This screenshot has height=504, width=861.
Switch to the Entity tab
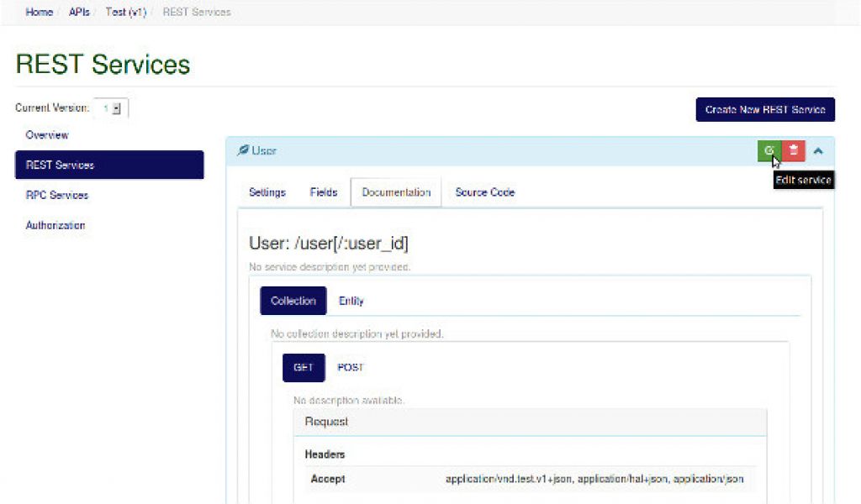[x=351, y=301]
